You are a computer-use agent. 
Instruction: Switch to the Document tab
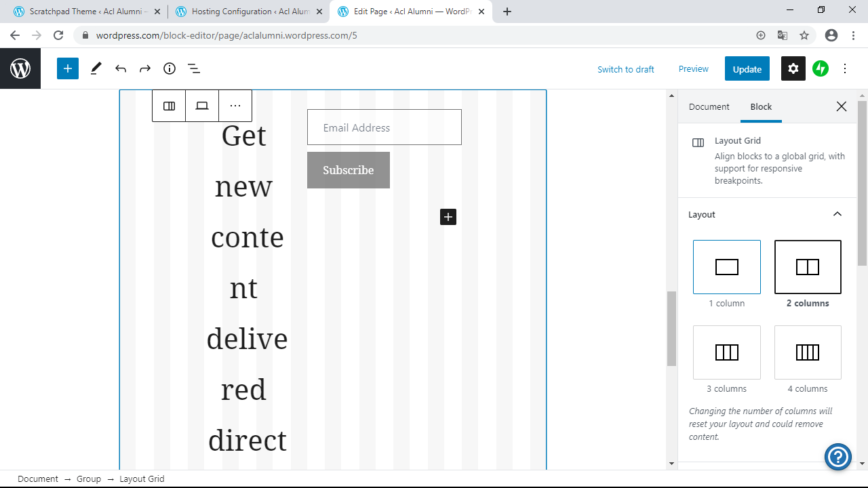pyautogui.click(x=709, y=106)
